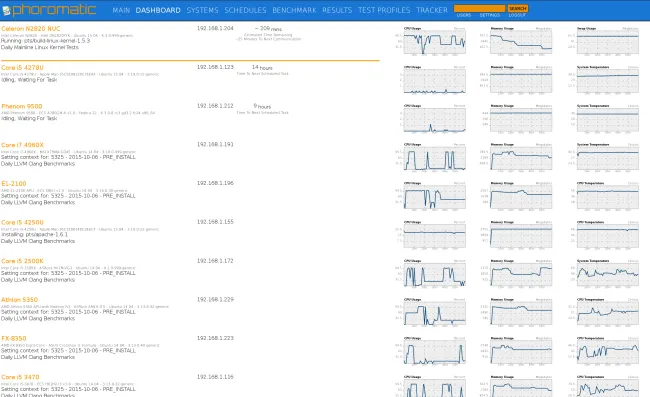View Phenom 9500 System Temperature graph
Viewport: 650px width, 397px height.
603,119
